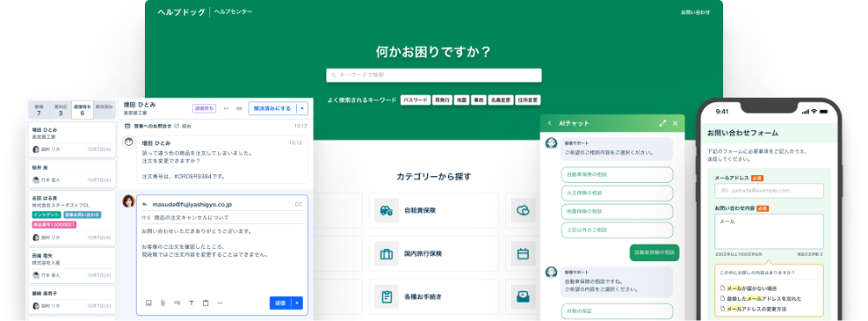Open dropdown arrow next to 送信 button
This screenshot has width=868, height=321.
(297, 303)
